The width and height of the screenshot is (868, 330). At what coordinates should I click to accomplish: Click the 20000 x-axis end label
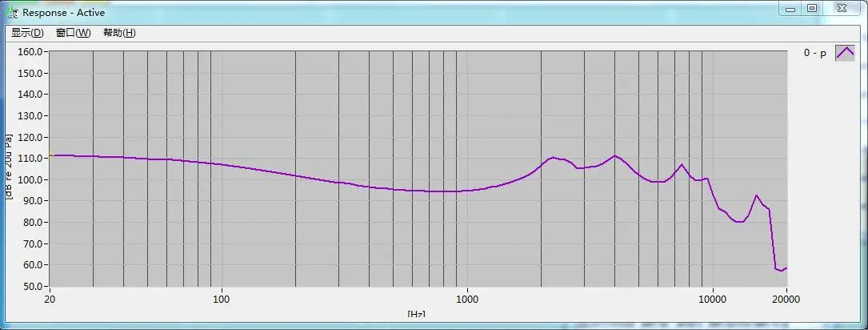point(786,299)
